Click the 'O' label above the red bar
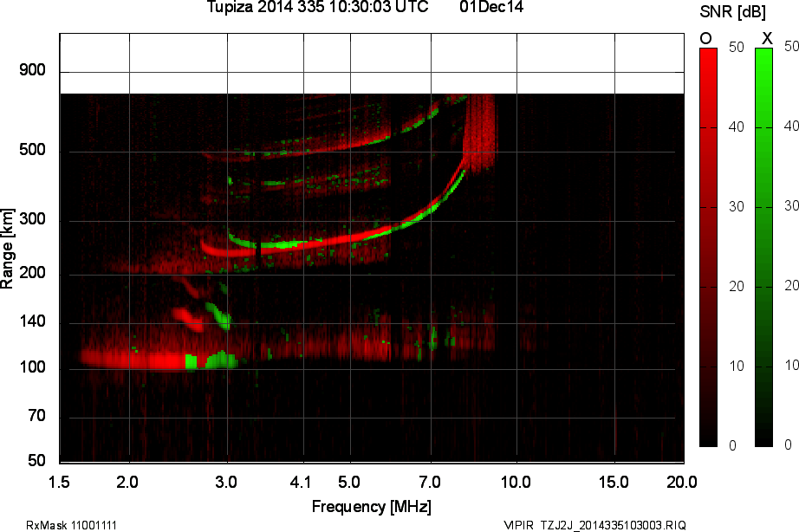This screenshot has width=799, height=532. coord(705,38)
